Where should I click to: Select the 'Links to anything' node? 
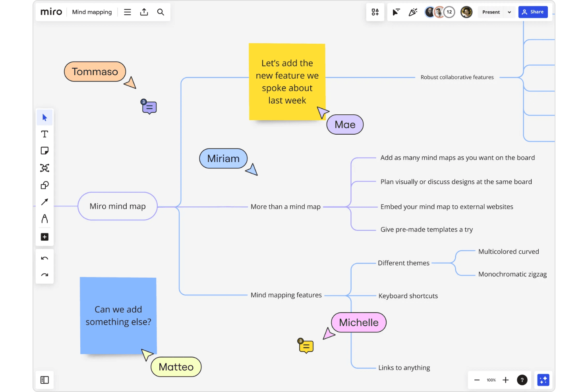(x=404, y=368)
